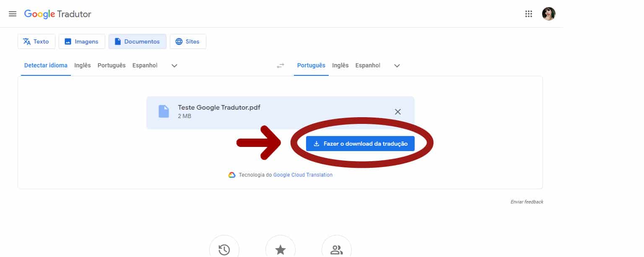
Task: Switch to the Imagens tab
Action: click(x=82, y=41)
